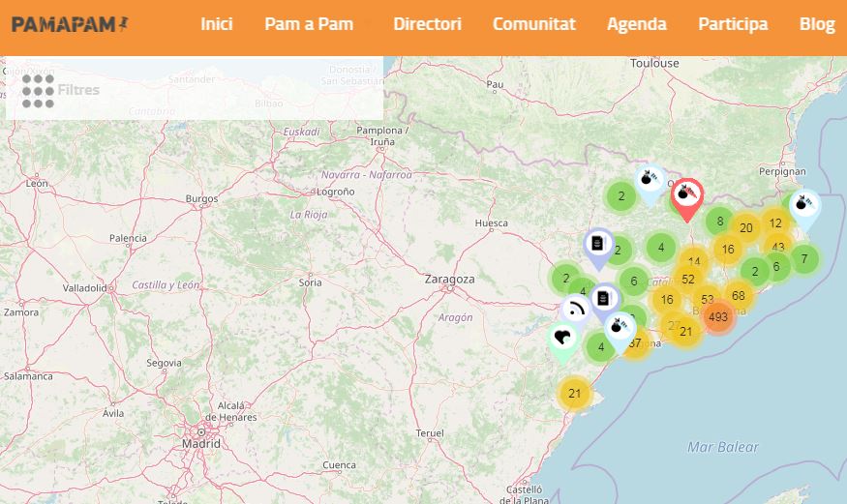Expand the yellow cluster numbered 20
Image resolution: width=847 pixels, height=504 pixels.
point(745,228)
